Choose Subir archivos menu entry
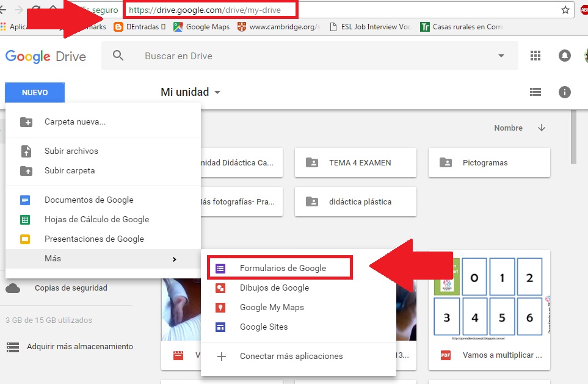 pos(103,151)
